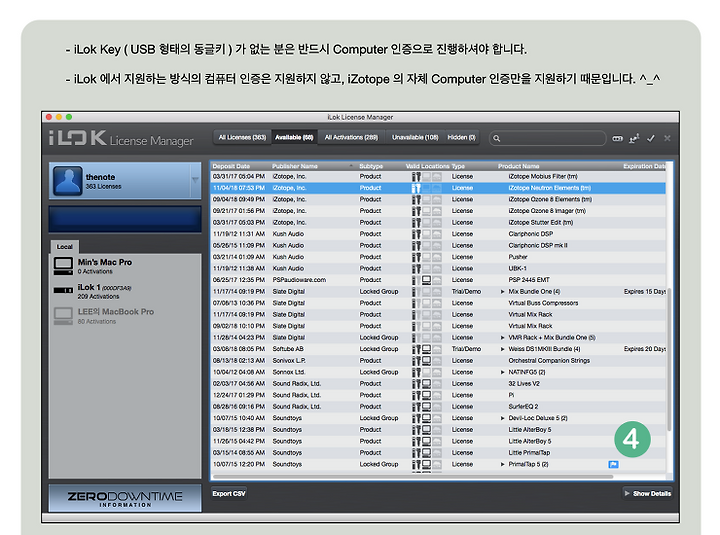Expand the VMR Rack + Mix Bundle One group

(x=502, y=338)
